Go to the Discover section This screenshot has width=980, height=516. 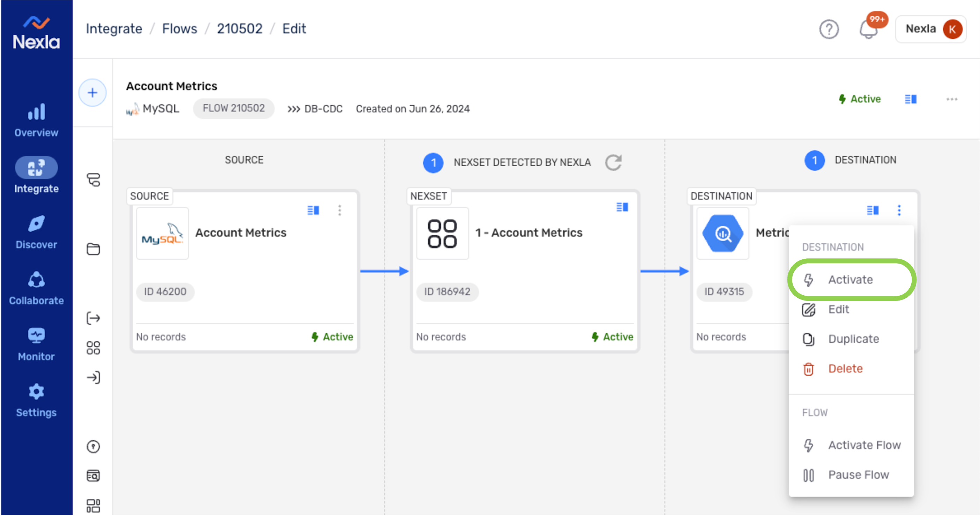coord(36,232)
